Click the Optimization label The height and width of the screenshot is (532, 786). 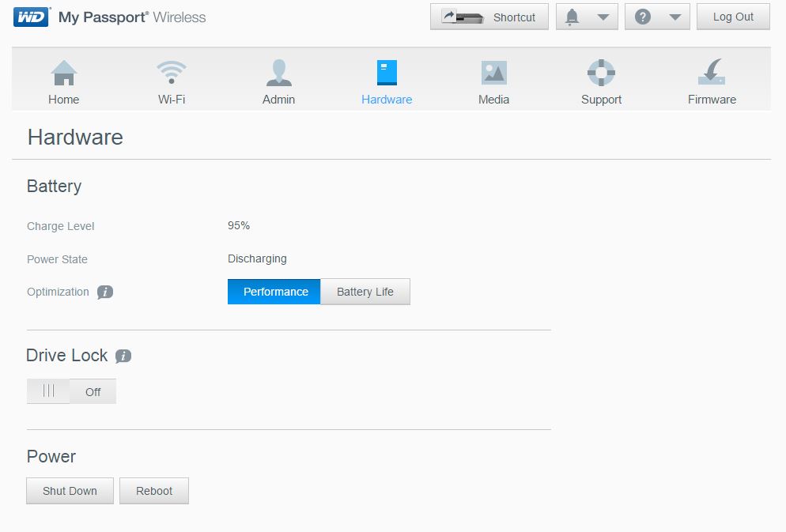click(x=58, y=292)
